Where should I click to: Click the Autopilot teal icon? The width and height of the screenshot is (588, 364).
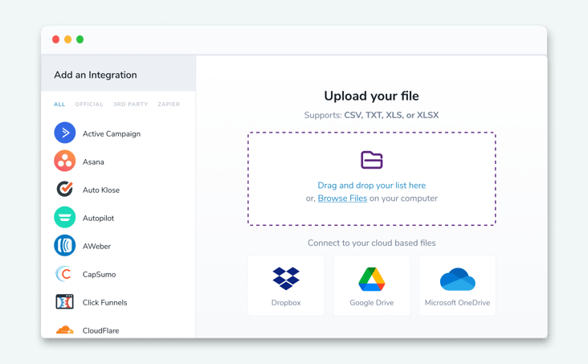coord(65,218)
